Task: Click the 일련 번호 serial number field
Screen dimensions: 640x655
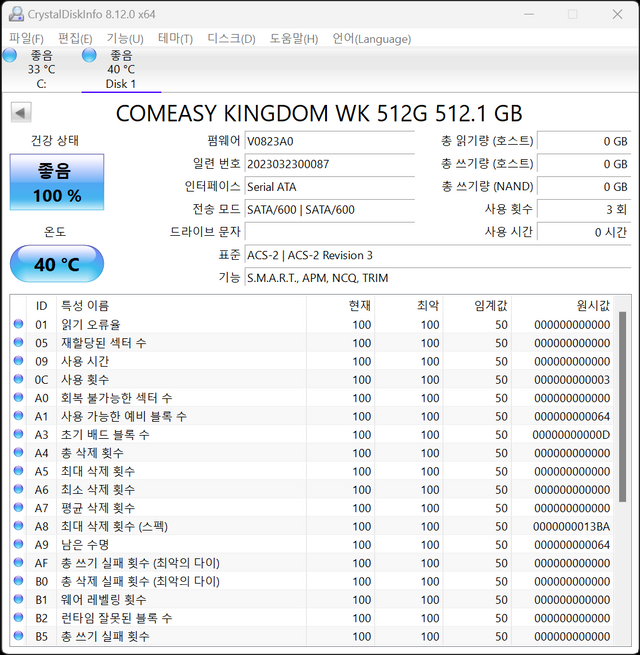Action: (329, 164)
